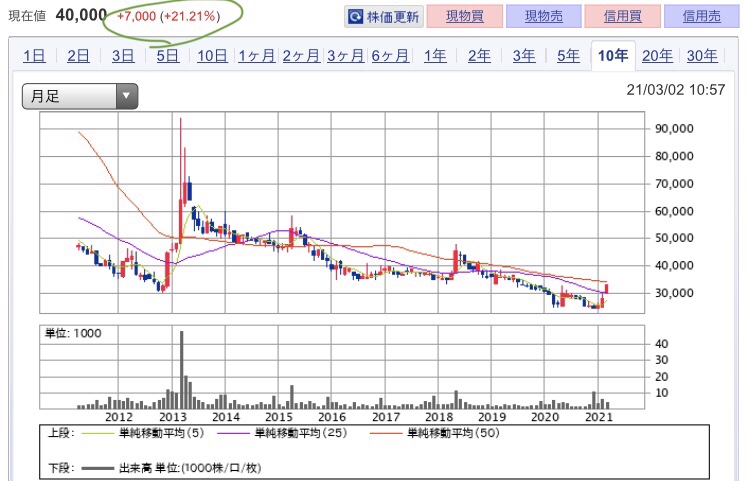Switch chart range to 2年
The height and width of the screenshot is (481, 749).
[479, 56]
